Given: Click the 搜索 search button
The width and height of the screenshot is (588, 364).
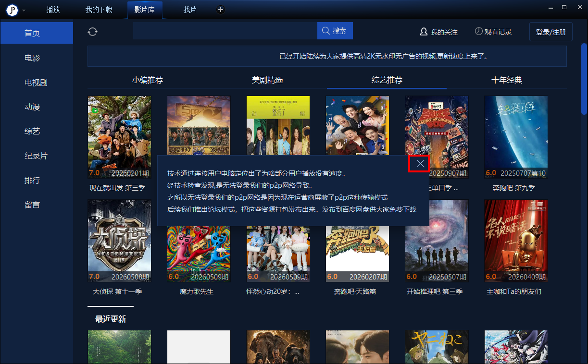Looking at the screenshot, I should pyautogui.click(x=335, y=31).
